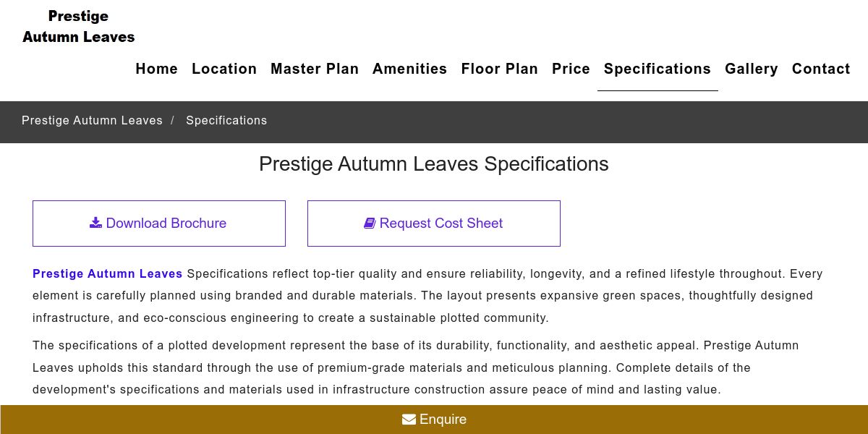Open the Price page
The width and height of the screenshot is (868, 434).
click(x=571, y=69)
